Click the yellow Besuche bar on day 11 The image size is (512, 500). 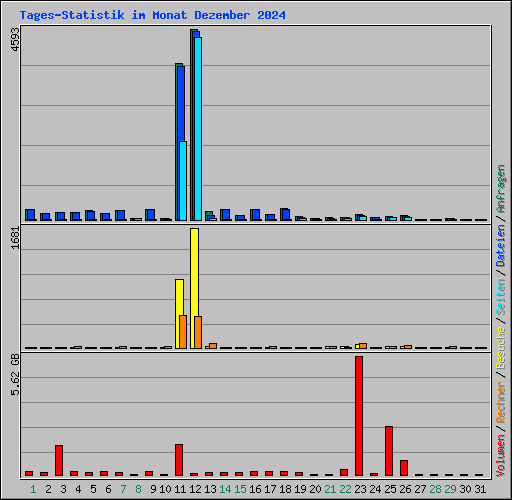point(179,314)
